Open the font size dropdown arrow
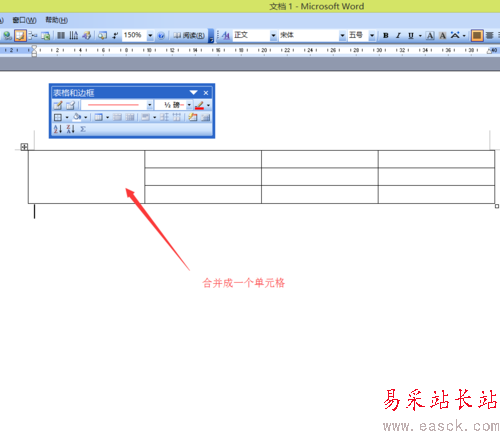 pyautogui.click(x=372, y=35)
